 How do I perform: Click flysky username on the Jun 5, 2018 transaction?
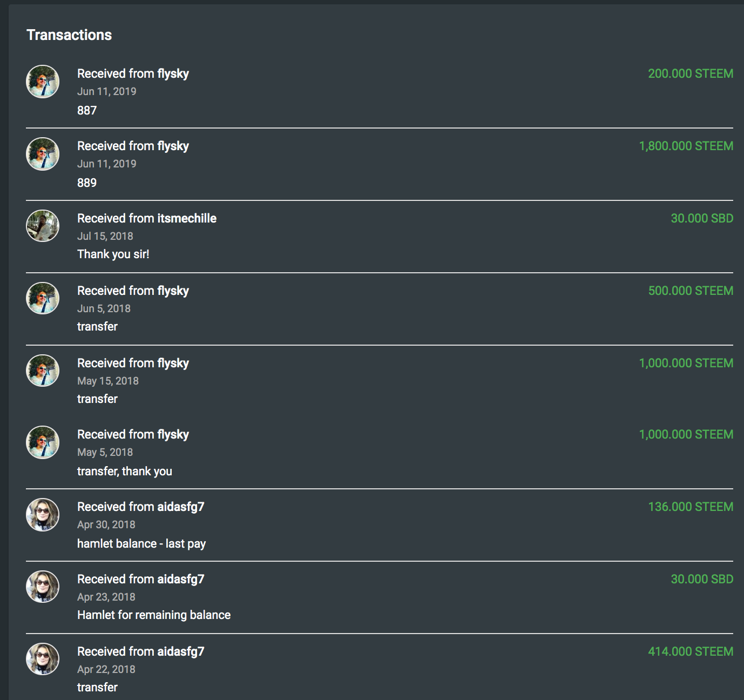[173, 291]
